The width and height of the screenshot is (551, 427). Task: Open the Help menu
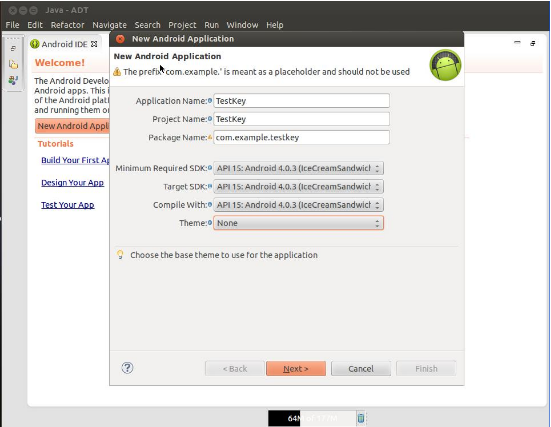(x=274, y=25)
